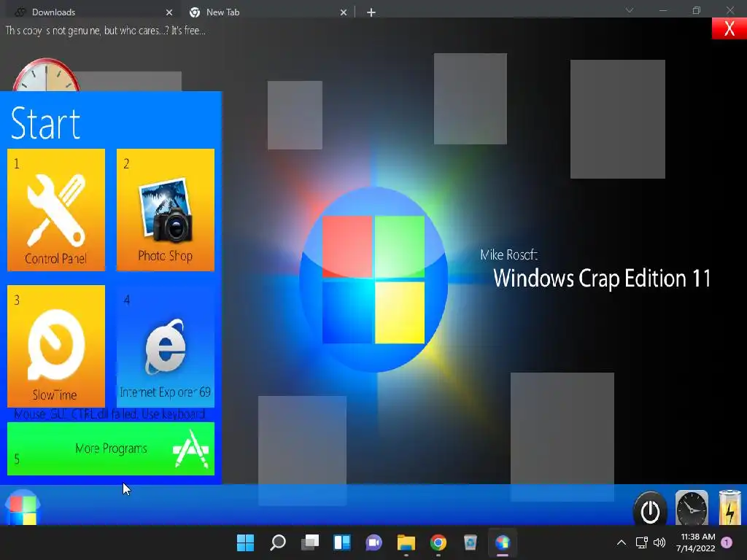747x560 pixels.
Task: Open Widgets in the taskbar
Action: click(342, 542)
